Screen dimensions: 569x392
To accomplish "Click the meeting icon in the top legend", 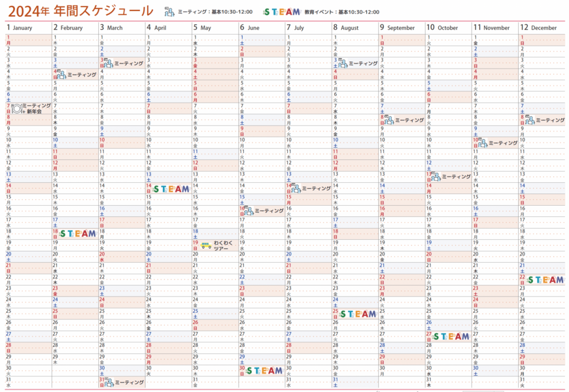I will point(169,12).
